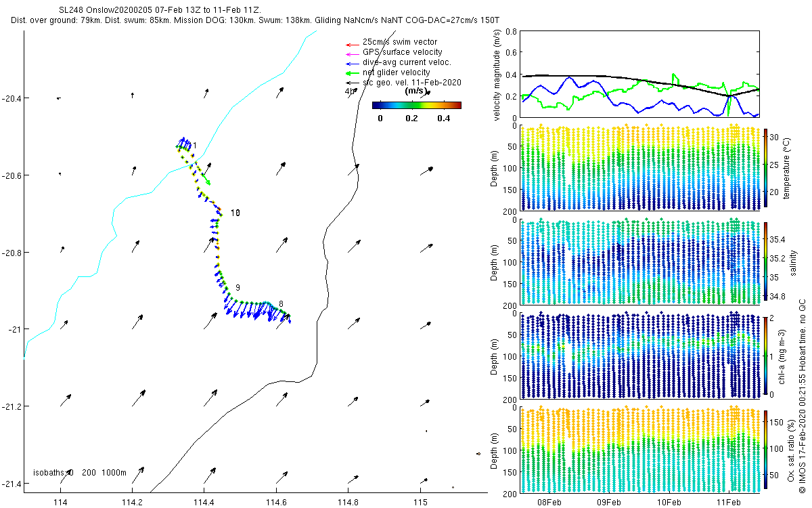Click waypoint label 1 on glider track
This screenshot has width=812, height=508.
pyautogui.click(x=194, y=146)
